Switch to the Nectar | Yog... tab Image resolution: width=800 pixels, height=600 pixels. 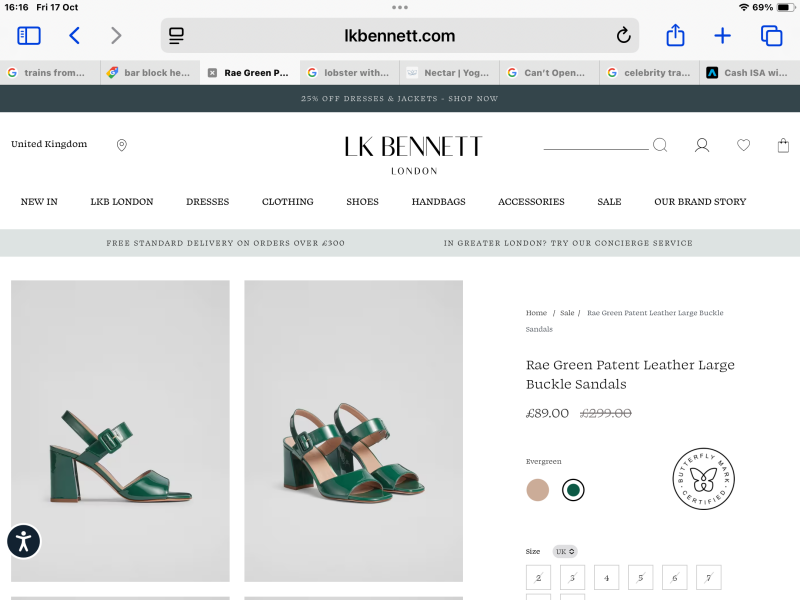pos(450,73)
